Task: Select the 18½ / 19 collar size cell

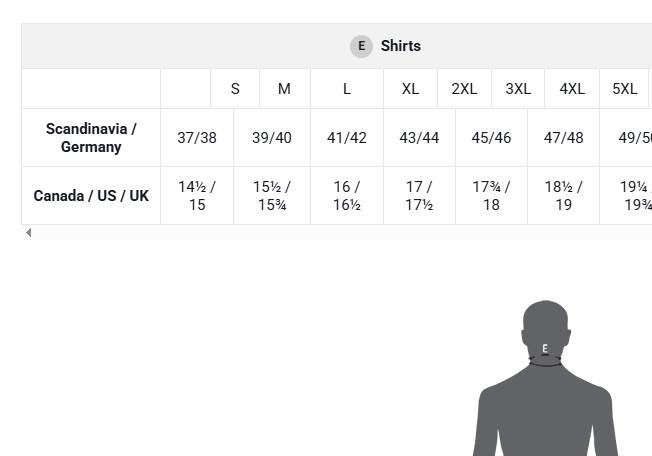Action: point(563,195)
